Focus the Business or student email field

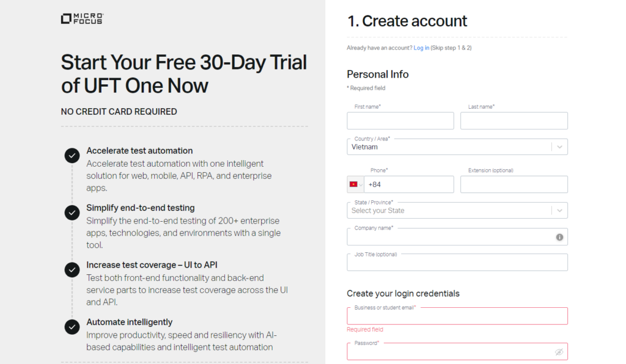click(x=457, y=316)
